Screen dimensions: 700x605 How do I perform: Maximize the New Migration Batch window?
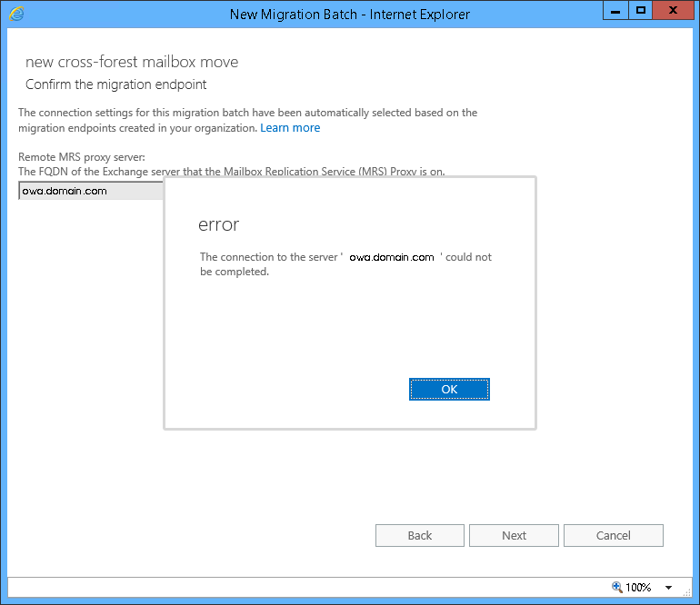click(641, 10)
